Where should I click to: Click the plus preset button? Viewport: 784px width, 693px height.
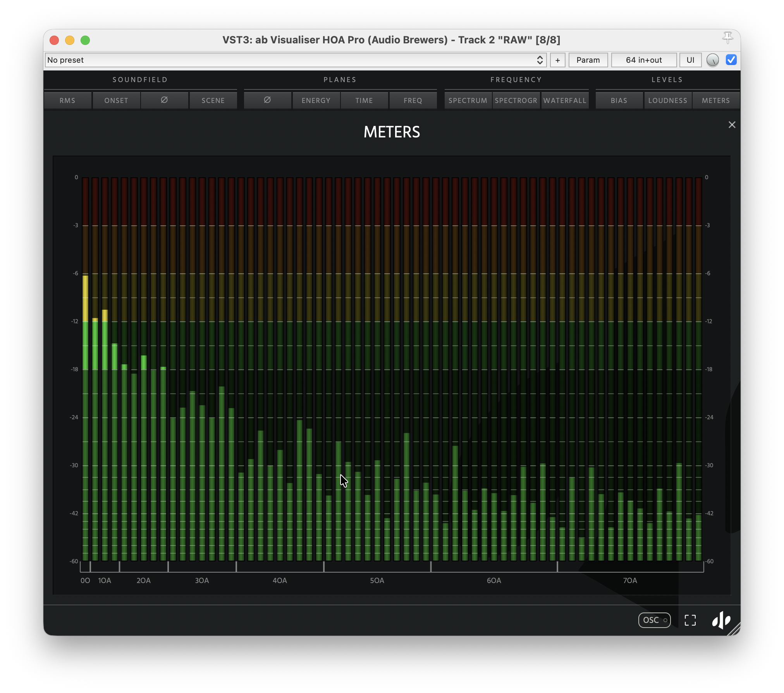558,60
